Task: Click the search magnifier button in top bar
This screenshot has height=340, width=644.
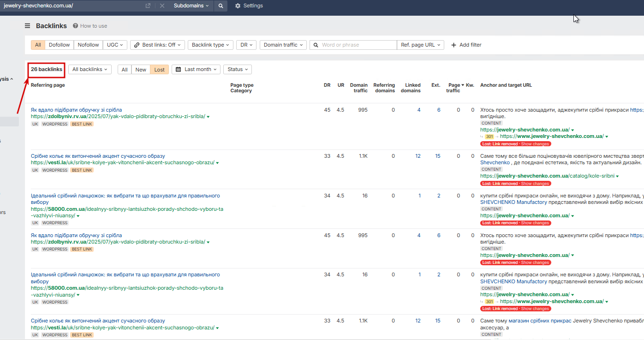Action: 221,6
